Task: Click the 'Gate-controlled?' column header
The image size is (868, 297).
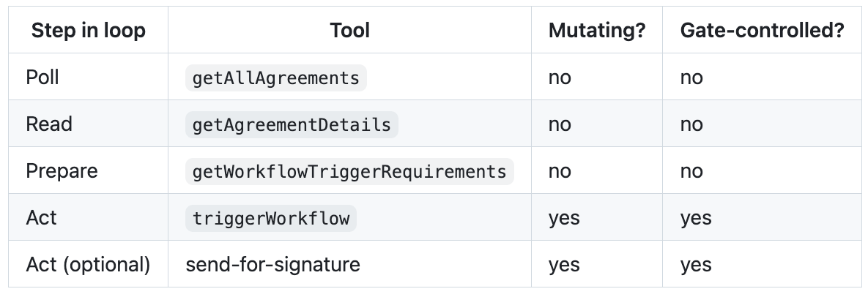Action: (x=762, y=31)
